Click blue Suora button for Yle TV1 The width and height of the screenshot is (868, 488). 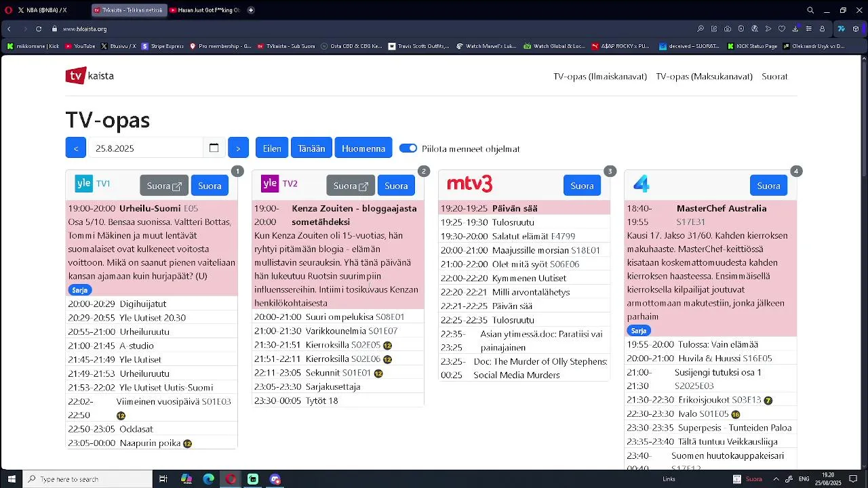(210, 185)
